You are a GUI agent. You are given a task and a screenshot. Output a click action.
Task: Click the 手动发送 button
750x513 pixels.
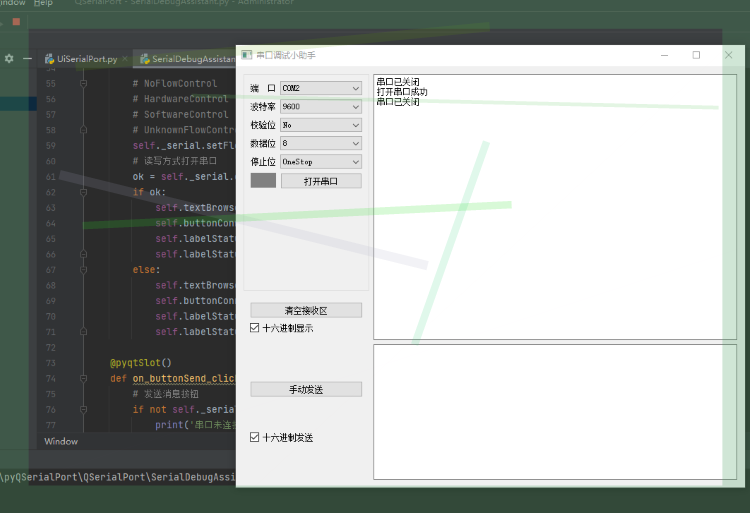(306, 389)
